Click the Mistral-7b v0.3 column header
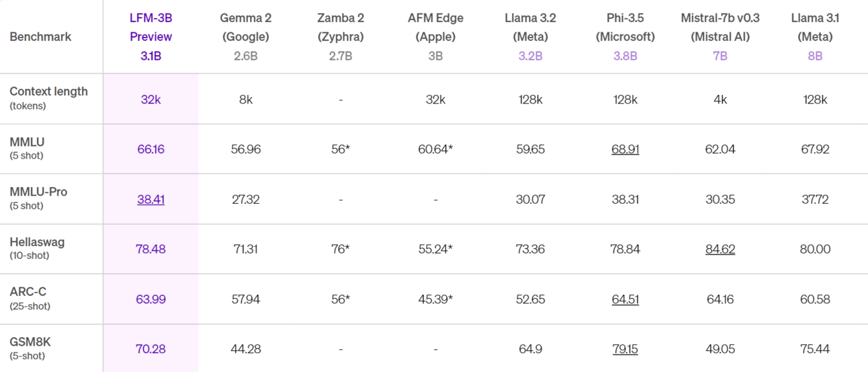Viewport: 868px width, 372px height. [720, 36]
